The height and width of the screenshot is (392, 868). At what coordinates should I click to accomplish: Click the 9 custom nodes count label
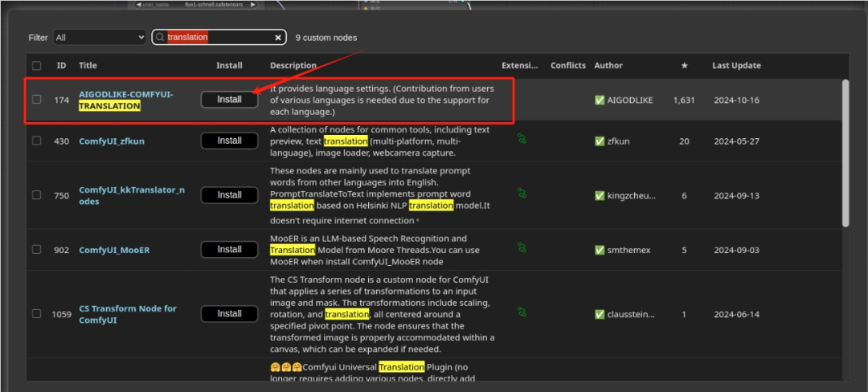pos(326,38)
